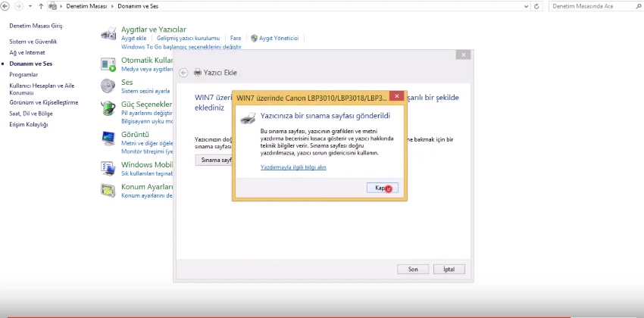Open Pil ayarlarını değiştir link
The image size is (644, 318).
[147, 113]
